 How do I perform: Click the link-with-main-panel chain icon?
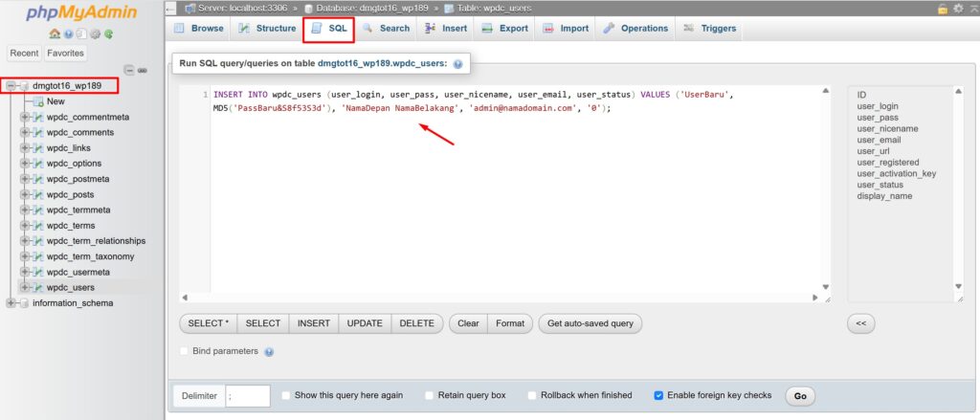(x=143, y=70)
